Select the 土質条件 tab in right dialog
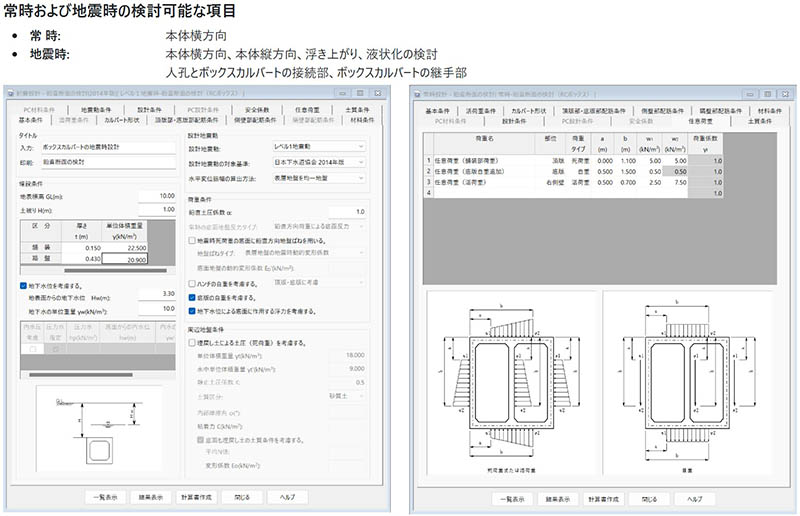This screenshot has height=516, width=800. pos(756,120)
